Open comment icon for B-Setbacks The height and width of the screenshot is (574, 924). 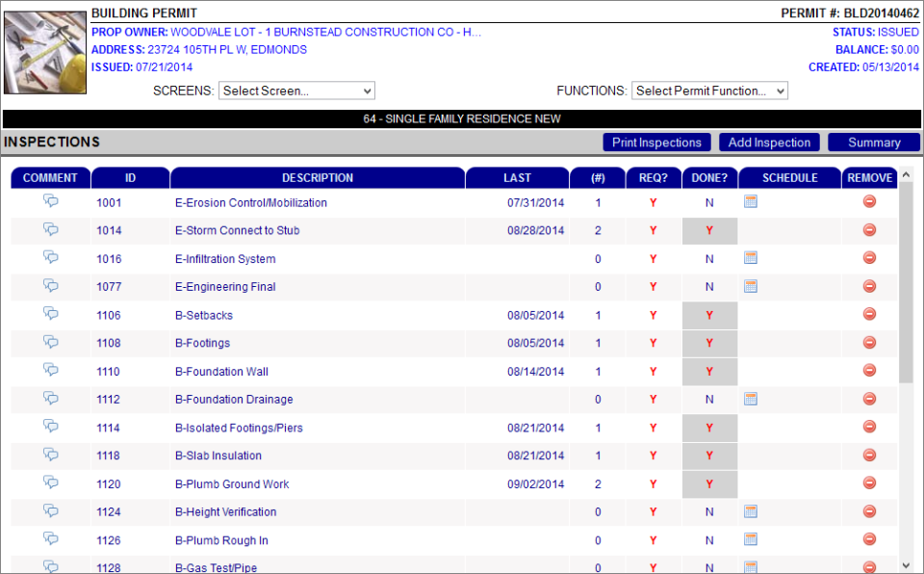pos(51,313)
